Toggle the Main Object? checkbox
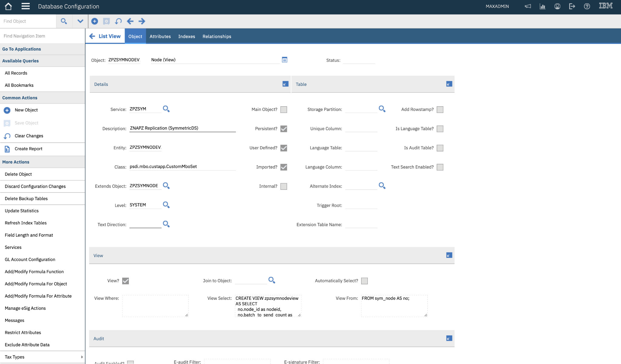 tap(284, 110)
